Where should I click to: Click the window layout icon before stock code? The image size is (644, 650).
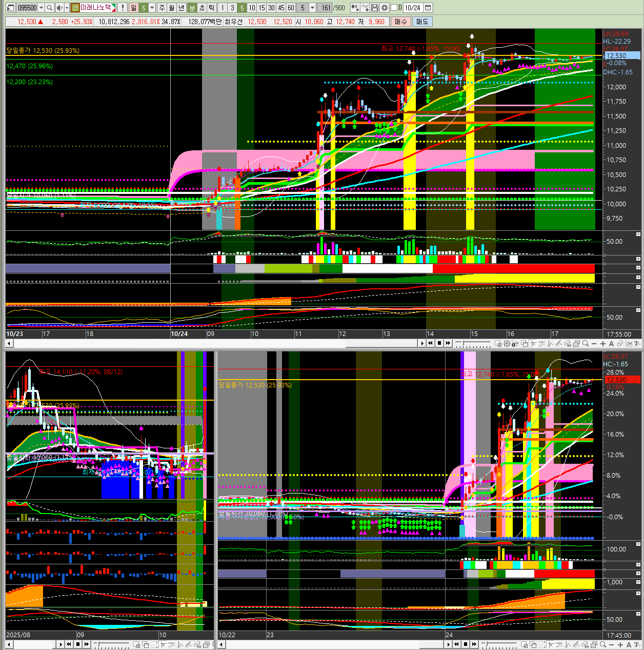click(10, 8)
